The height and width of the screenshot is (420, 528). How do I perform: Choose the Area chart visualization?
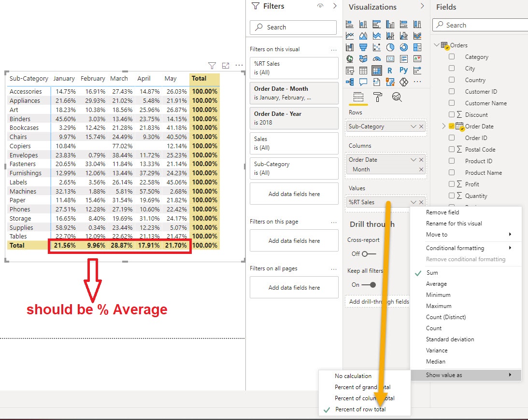tap(363, 36)
